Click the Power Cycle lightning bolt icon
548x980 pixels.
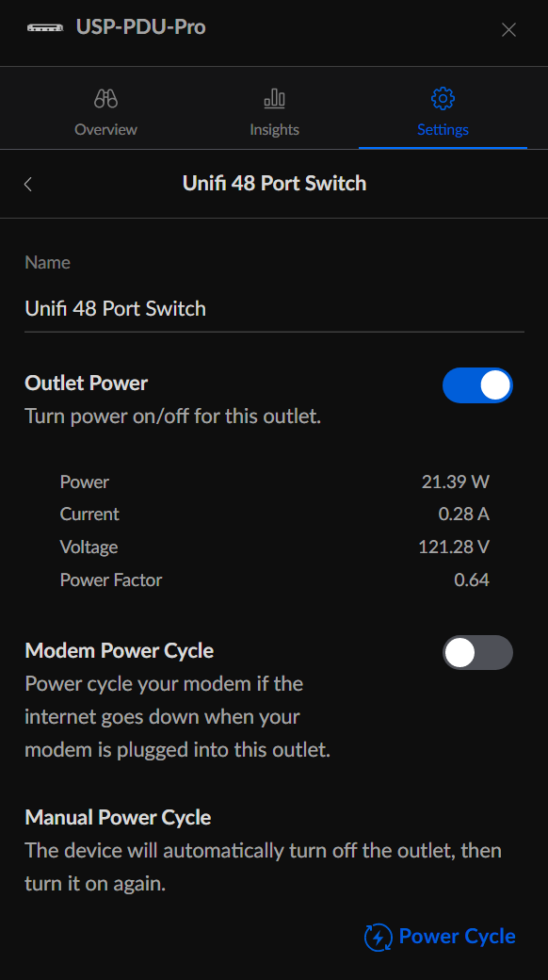pos(378,937)
